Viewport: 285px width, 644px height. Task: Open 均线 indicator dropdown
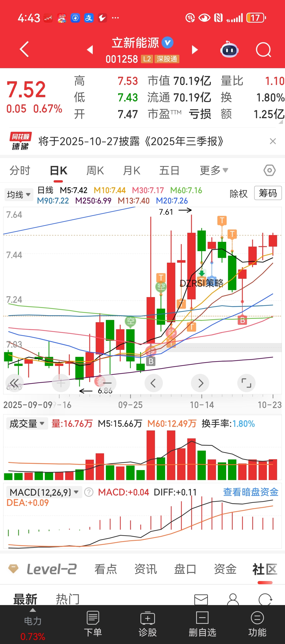tap(19, 195)
